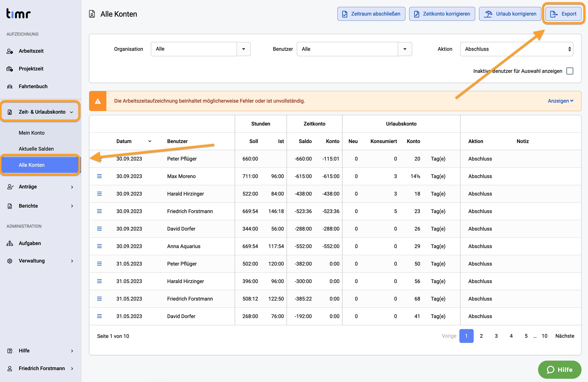The width and height of the screenshot is (588, 382).
Task: Toggle Inaktive Benutzer für Auswahl anzeigen checkbox
Action: click(x=570, y=71)
